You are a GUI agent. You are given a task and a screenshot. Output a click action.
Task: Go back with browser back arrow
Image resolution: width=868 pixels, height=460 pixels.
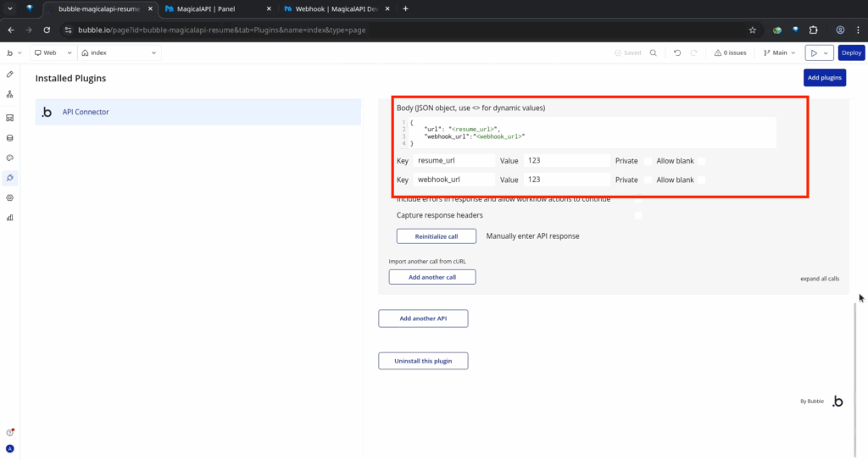pyautogui.click(x=11, y=30)
